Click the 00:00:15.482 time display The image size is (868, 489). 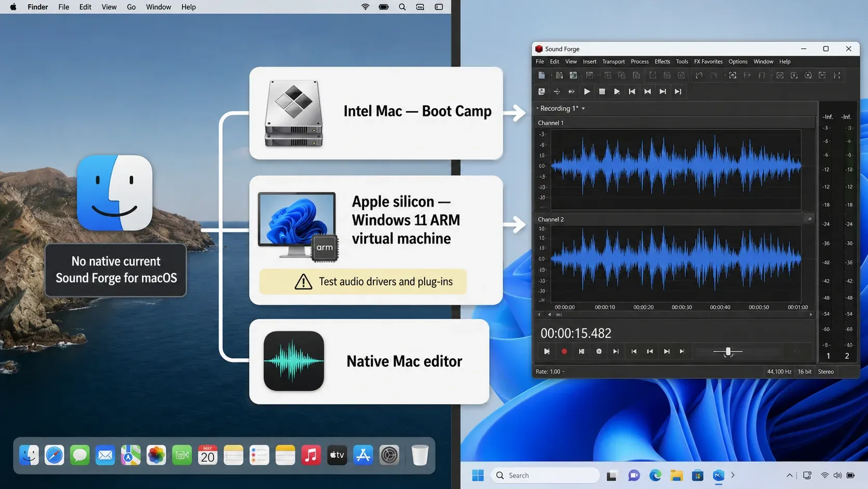[x=576, y=333]
